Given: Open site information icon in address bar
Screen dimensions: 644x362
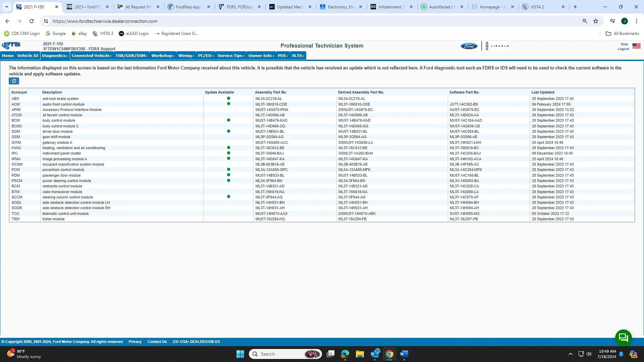Looking at the screenshot, I should coord(46,21).
